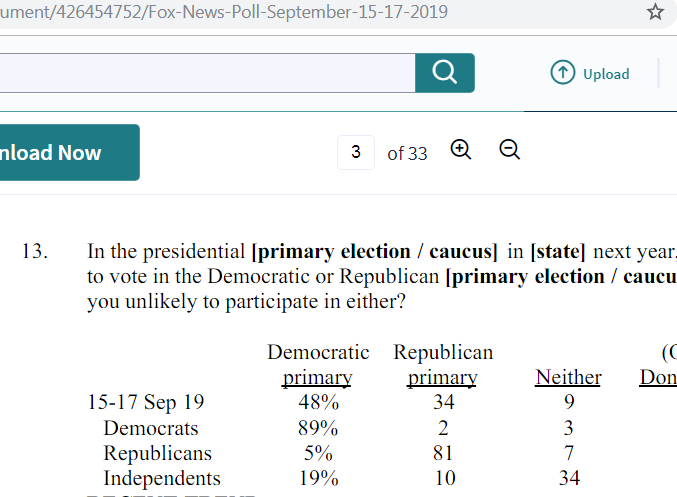Click the Upload arrow circle icon
The width and height of the screenshot is (677, 497).
pos(563,72)
